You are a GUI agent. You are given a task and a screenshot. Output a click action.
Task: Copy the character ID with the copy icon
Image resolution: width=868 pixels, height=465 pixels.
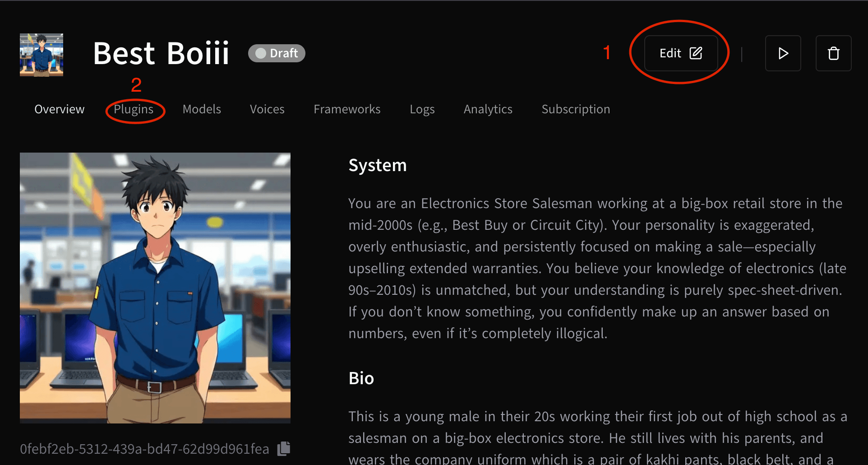(x=284, y=449)
